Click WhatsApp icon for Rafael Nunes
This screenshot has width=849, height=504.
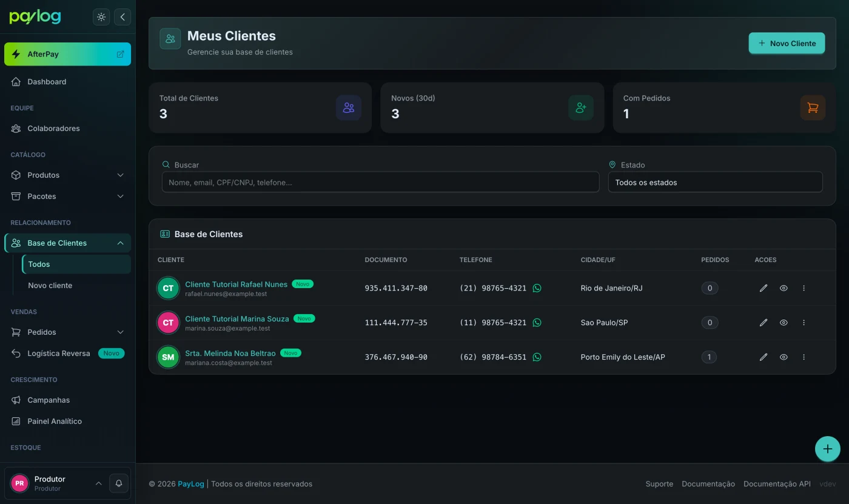[537, 288]
